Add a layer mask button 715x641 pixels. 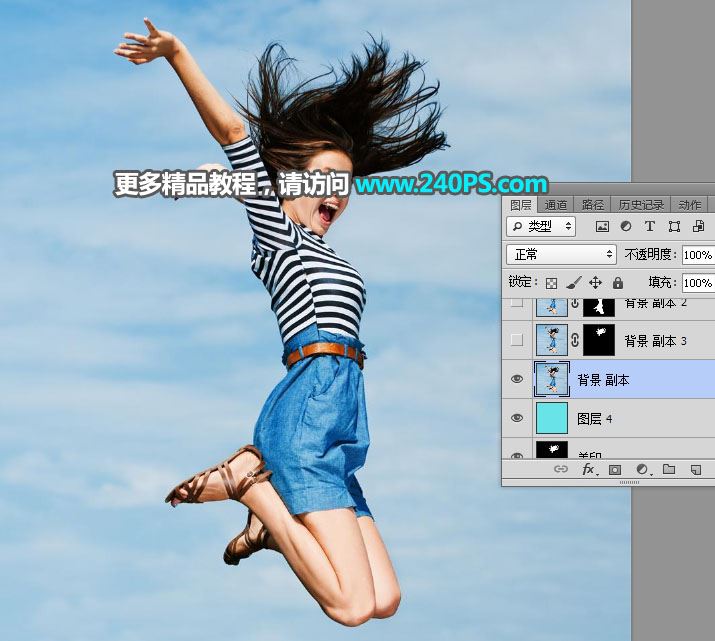[x=615, y=470]
